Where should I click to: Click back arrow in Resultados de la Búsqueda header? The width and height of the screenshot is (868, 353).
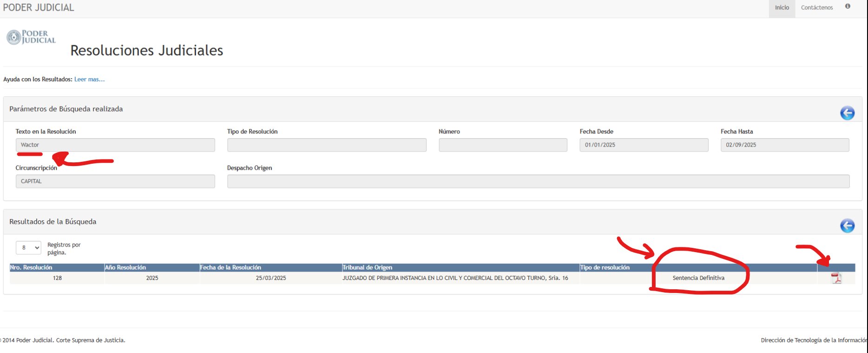pos(847,226)
